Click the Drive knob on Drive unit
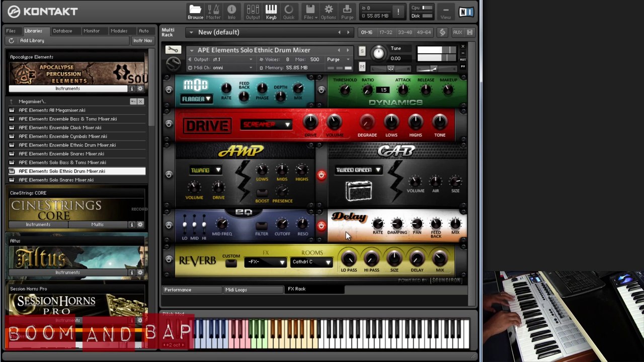This screenshot has width=644, height=362. (310, 122)
